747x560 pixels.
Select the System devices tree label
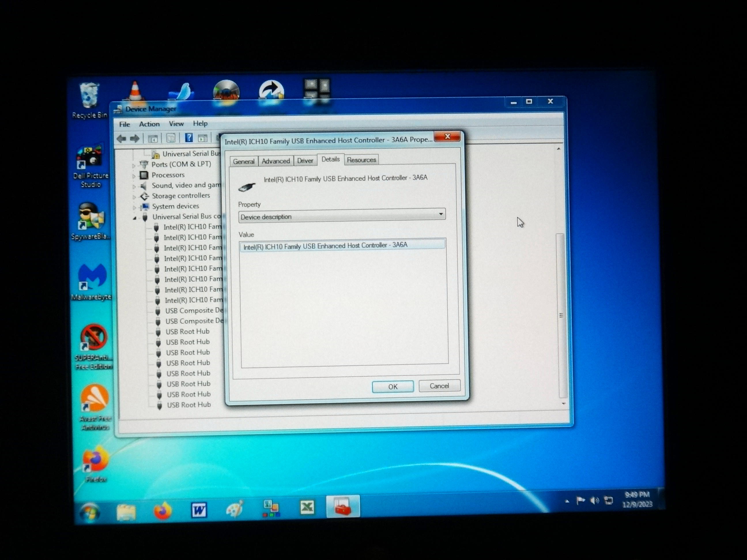click(x=175, y=206)
